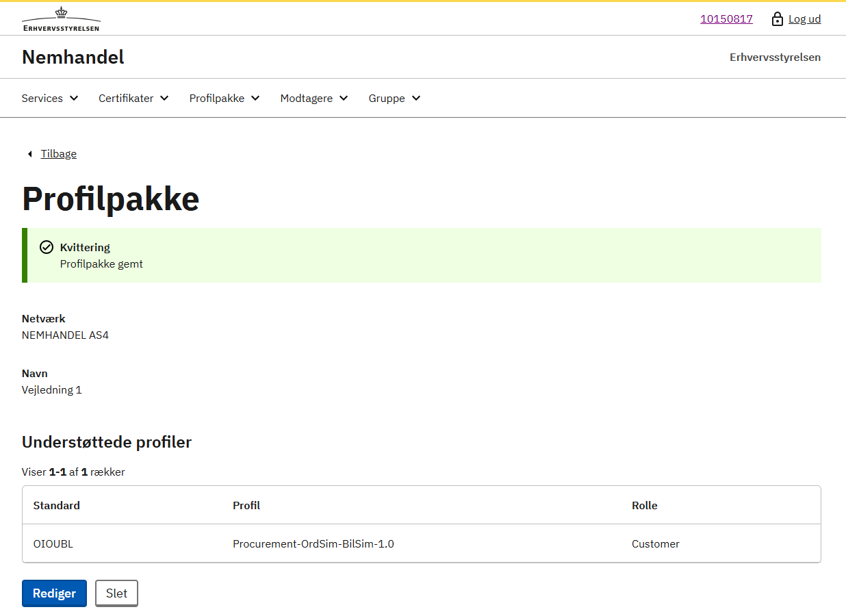Open the Certifikater menu

pyautogui.click(x=133, y=98)
